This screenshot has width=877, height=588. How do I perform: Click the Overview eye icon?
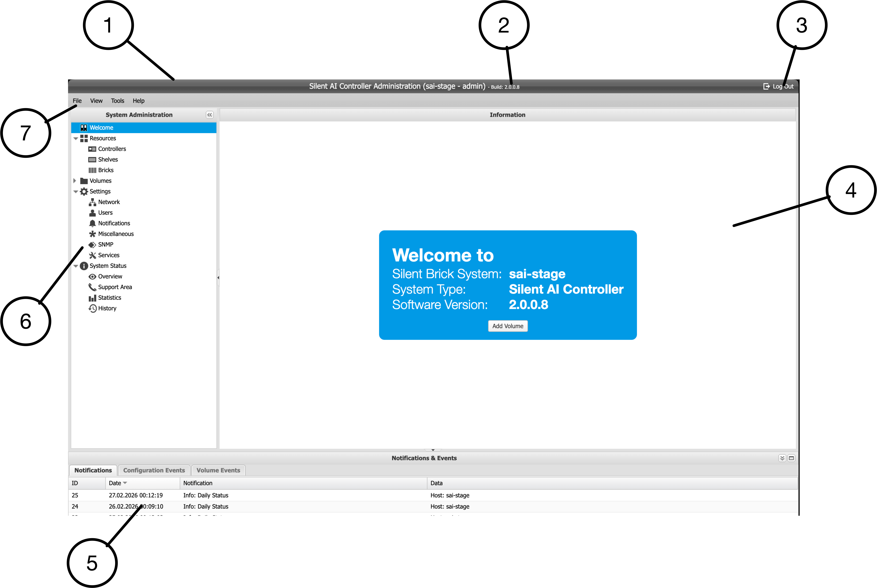(92, 276)
